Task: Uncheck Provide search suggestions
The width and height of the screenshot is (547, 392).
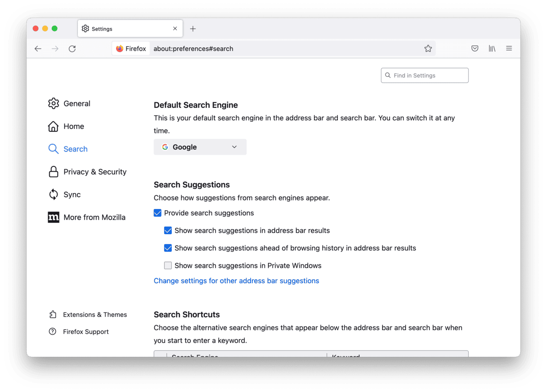Action: click(x=157, y=213)
